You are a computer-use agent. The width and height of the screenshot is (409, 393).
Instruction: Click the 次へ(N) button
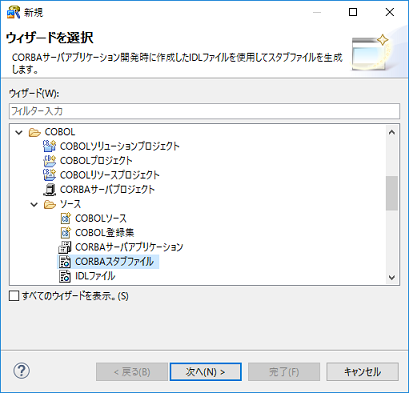(x=206, y=372)
